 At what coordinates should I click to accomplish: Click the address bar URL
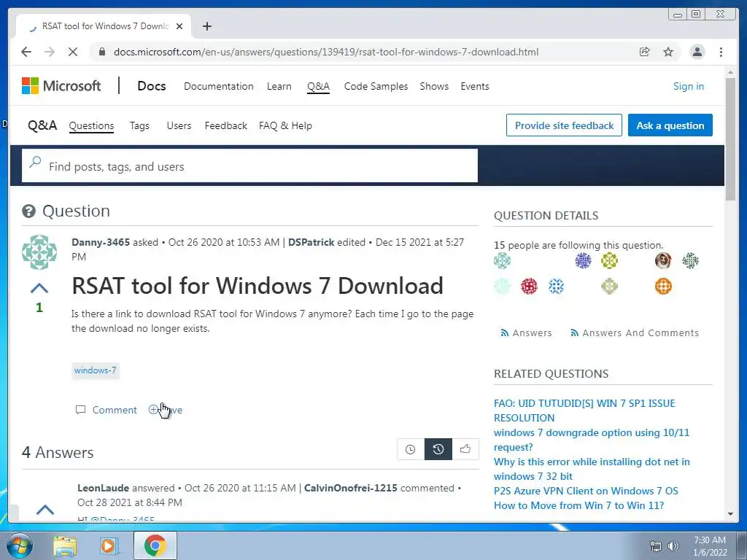326,52
